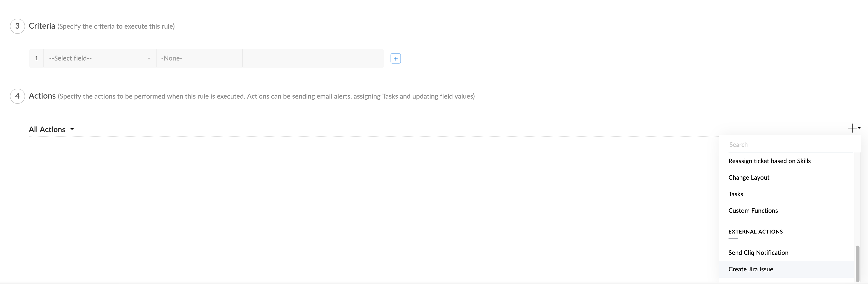Focus the action Search field
The height and width of the screenshot is (286, 868).
click(x=789, y=144)
